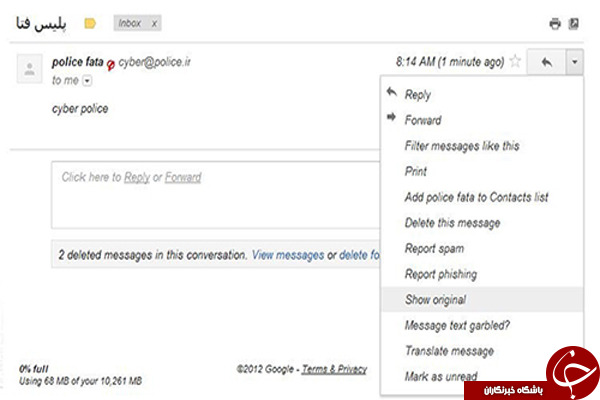Add police fata to Contacts list
Screen dimensions: 600x400
click(482, 197)
